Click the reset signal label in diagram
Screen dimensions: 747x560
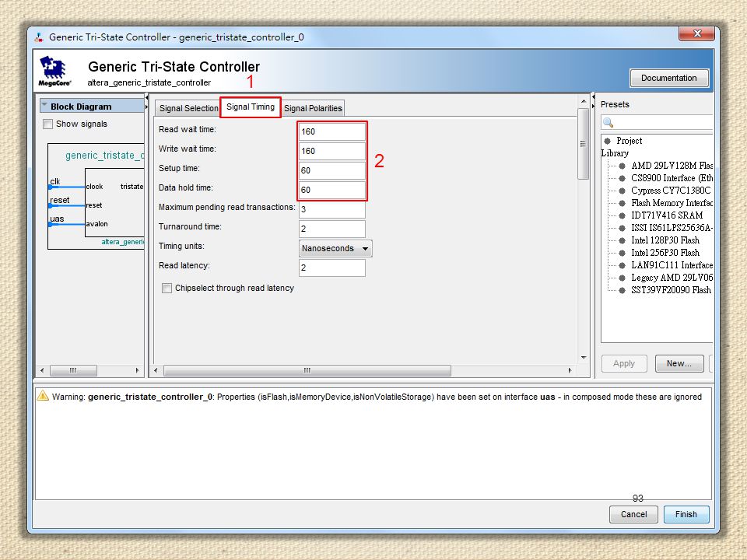[x=60, y=200]
